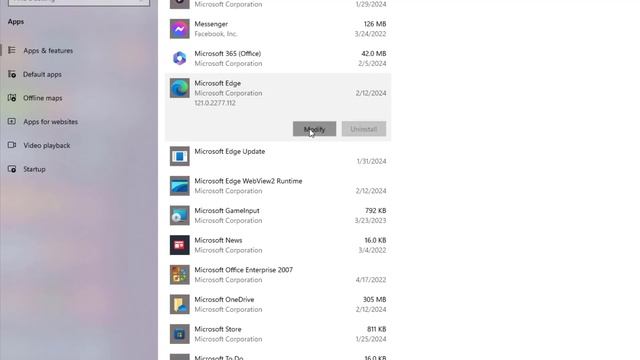640x360 pixels.
Task: Click the Microsoft News icon
Action: pyautogui.click(x=180, y=245)
